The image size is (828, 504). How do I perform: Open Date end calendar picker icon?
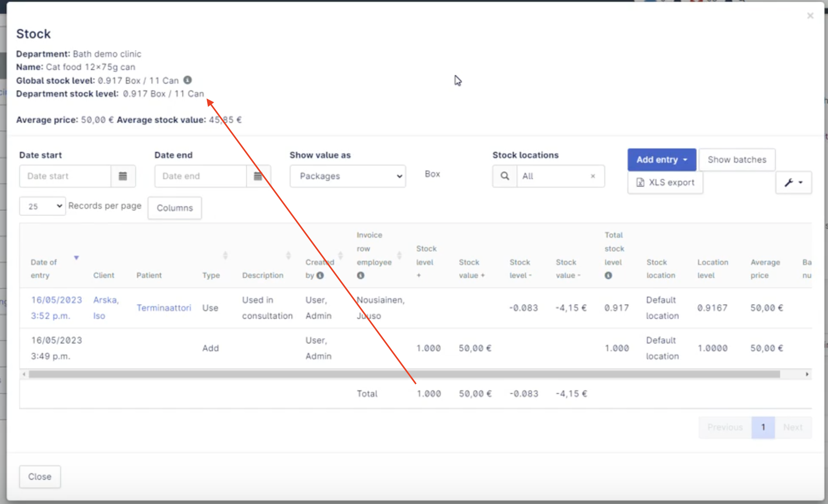pos(258,176)
